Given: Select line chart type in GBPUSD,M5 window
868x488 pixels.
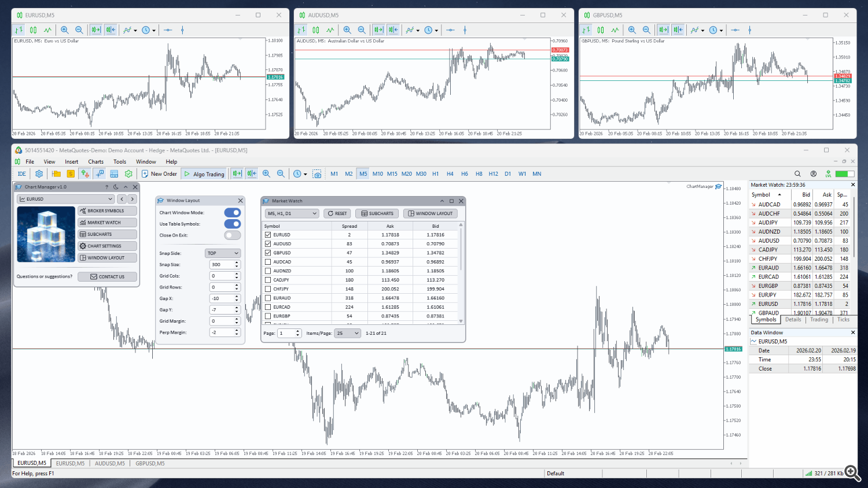Looking at the screenshot, I should (615, 30).
